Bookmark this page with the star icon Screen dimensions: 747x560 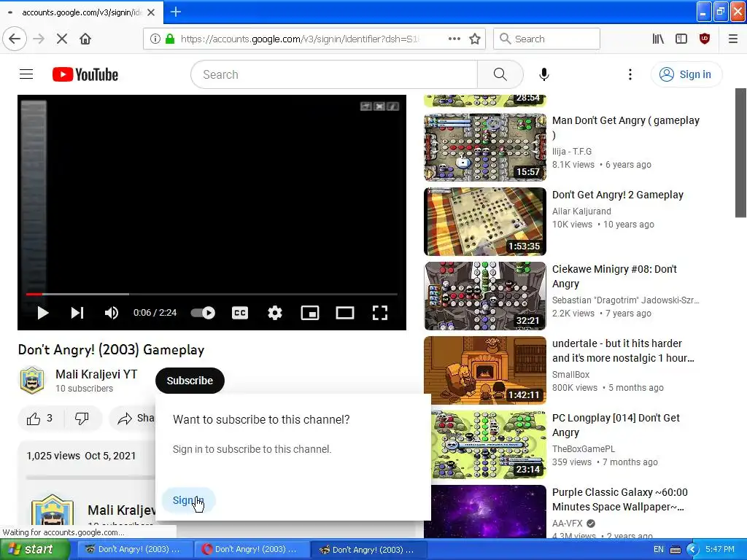pos(474,39)
